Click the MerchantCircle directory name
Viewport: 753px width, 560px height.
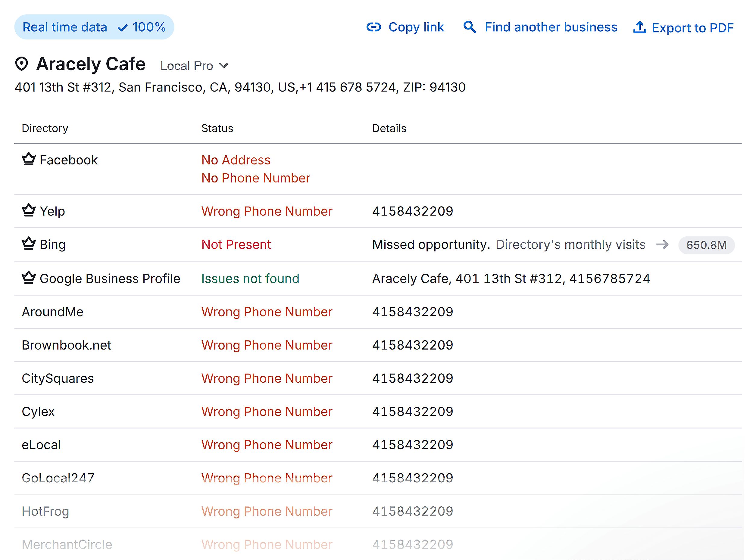pyautogui.click(x=67, y=544)
